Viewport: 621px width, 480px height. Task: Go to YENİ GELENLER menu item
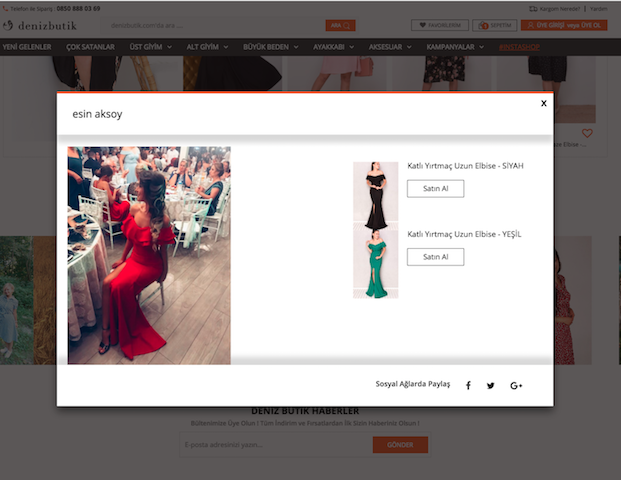[26, 47]
